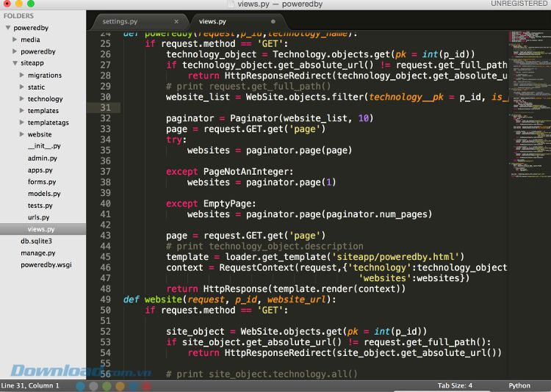Expand the media folder

(x=15, y=40)
